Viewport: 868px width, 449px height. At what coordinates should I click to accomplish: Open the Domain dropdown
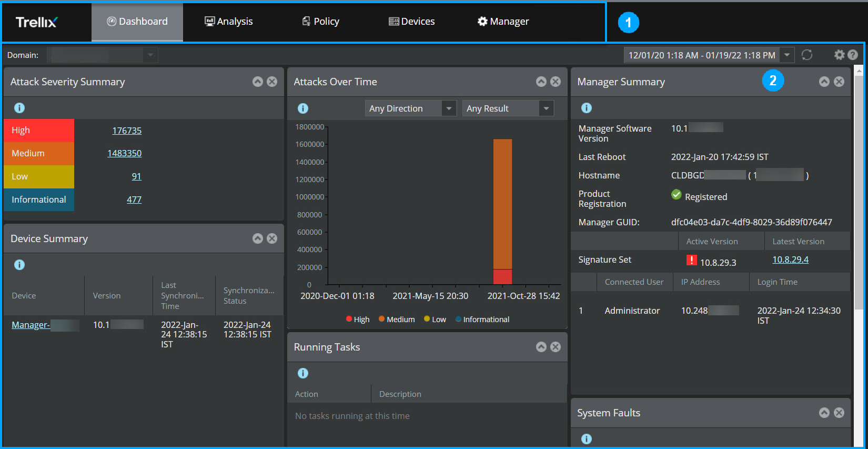[x=103, y=55]
